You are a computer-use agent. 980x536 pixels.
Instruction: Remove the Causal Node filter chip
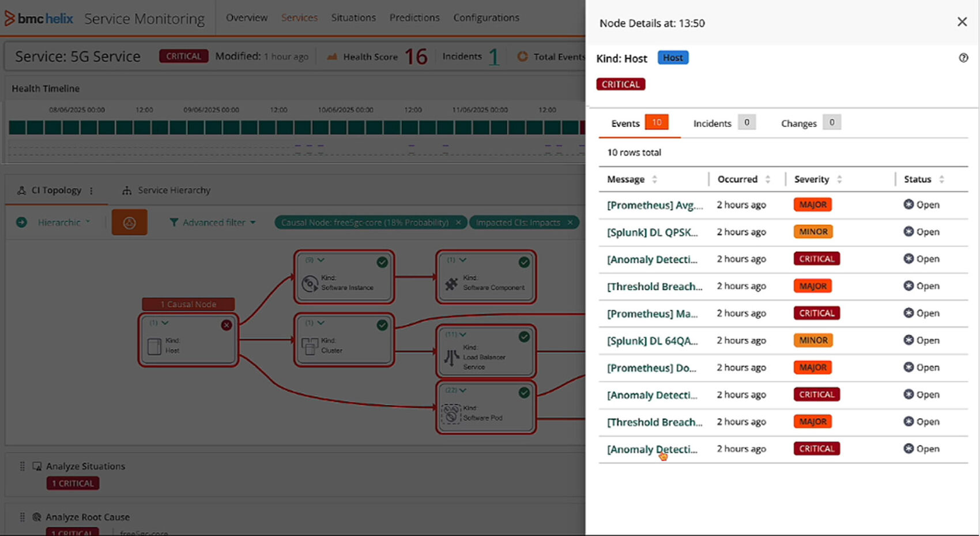pos(458,223)
